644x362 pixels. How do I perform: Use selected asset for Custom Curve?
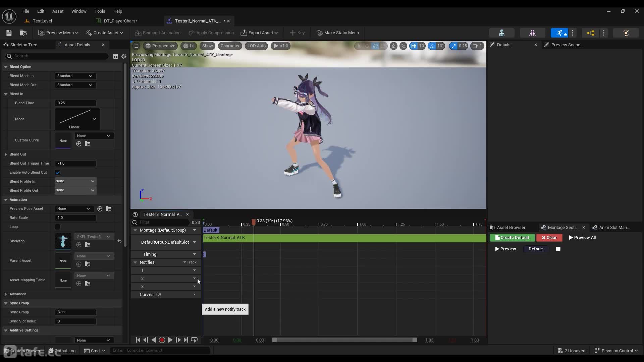79,144
